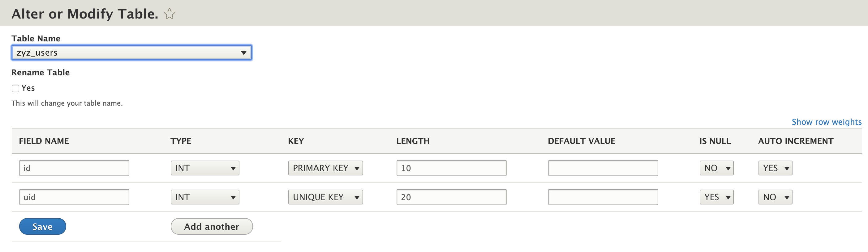The width and height of the screenshot is (868, 252).
Task: Click the favorite star icon beside title
Action: click(x=170, y=14)
